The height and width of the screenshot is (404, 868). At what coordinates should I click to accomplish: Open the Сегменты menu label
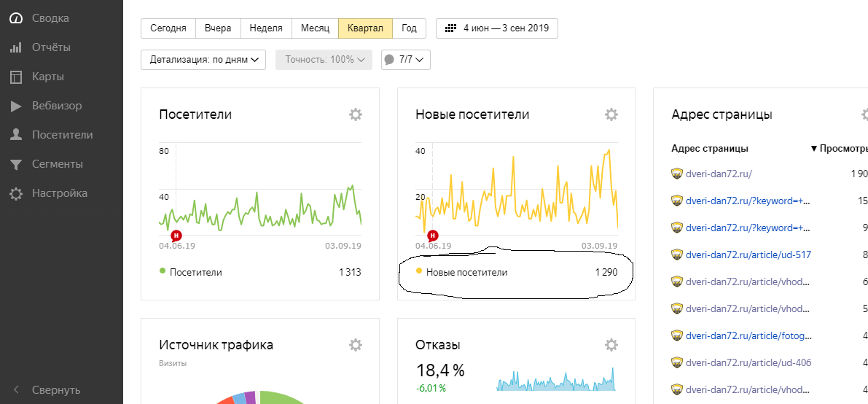[58, 164]
